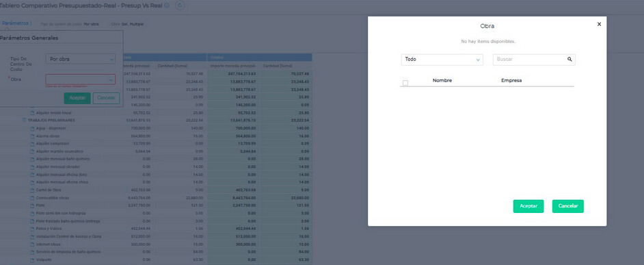This screenshot has width=644, height=265.
Task: Click the info icon beside the title
Action: click(x=166, y=5)
